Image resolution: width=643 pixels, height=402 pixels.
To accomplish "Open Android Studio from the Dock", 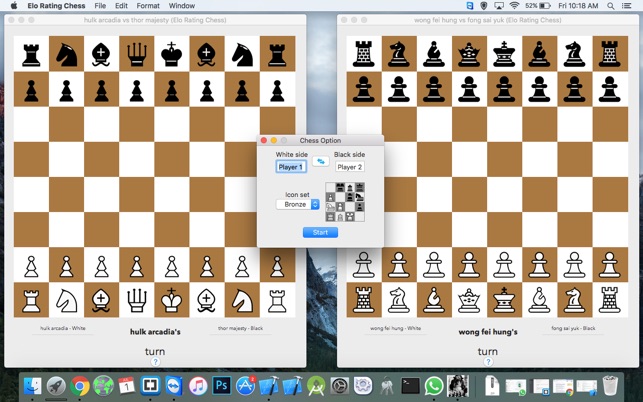I will pyautogui.click(x=316, y=386).
